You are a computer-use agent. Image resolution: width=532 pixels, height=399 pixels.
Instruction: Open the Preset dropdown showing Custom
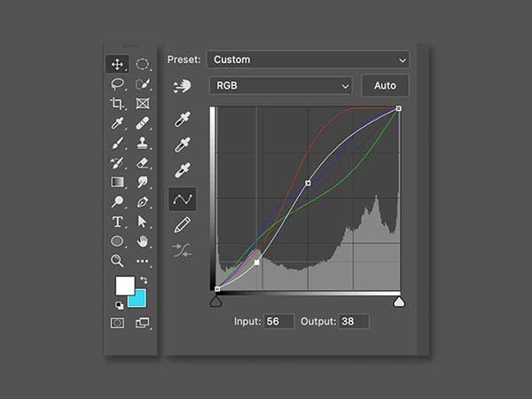click(x=308, y=59)
